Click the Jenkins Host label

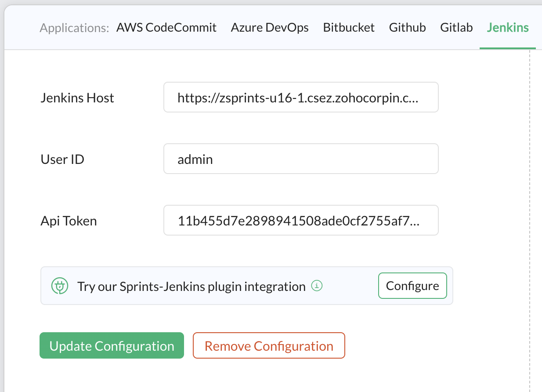coord(77,98)
